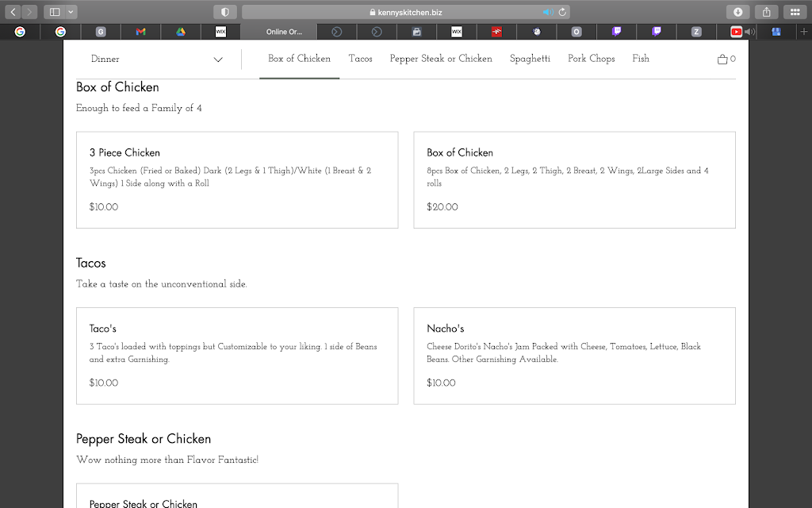
Task: Expand the Dinner menu dropdown
Action: pyautogui.click(x=156, y=60)
